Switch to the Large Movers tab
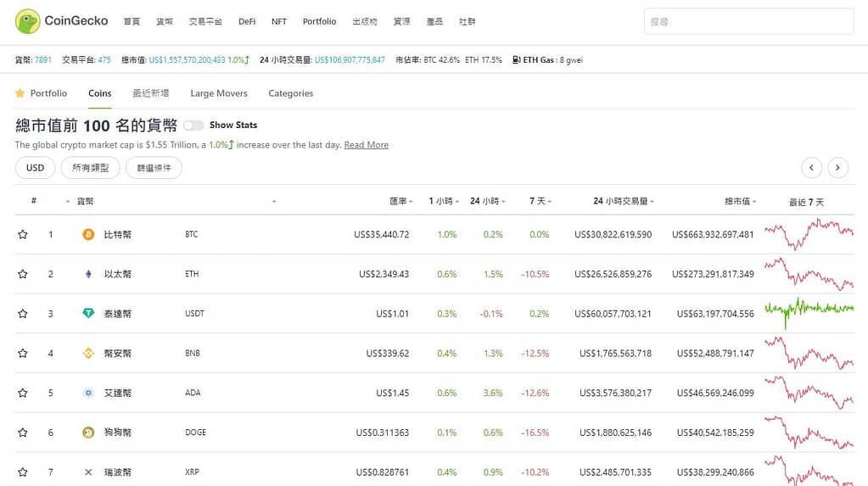Viewport: 868px width, 486px height. click(219, 93)
